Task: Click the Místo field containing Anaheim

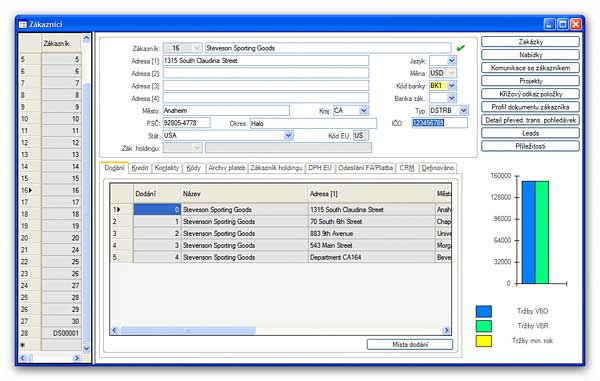Action: tap(226, 111)
